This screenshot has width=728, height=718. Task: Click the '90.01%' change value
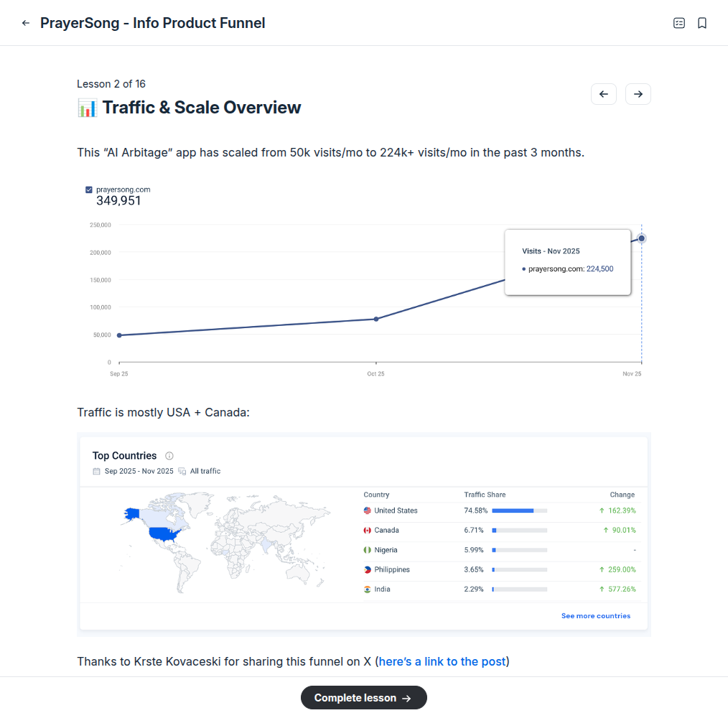(623, 530)
